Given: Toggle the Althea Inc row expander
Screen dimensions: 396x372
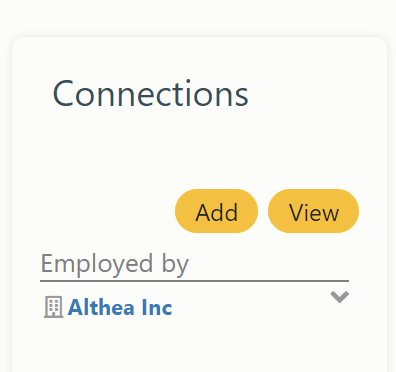Looking at the screenshot, I should (339, 297).
